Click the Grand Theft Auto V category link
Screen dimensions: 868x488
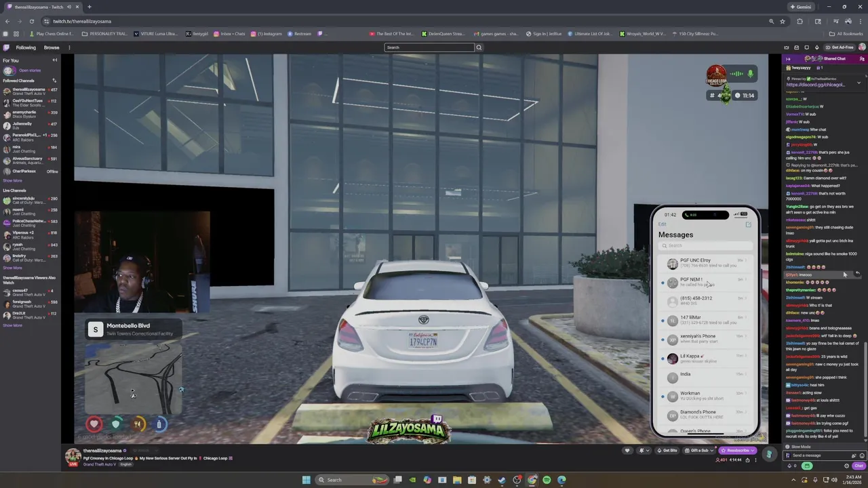click(100, 464)
